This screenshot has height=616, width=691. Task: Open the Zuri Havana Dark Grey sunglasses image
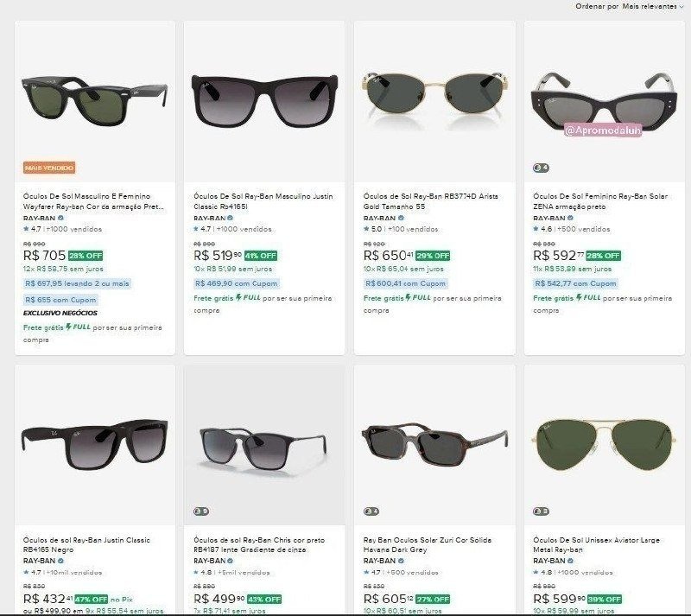[x=434, y=445]
